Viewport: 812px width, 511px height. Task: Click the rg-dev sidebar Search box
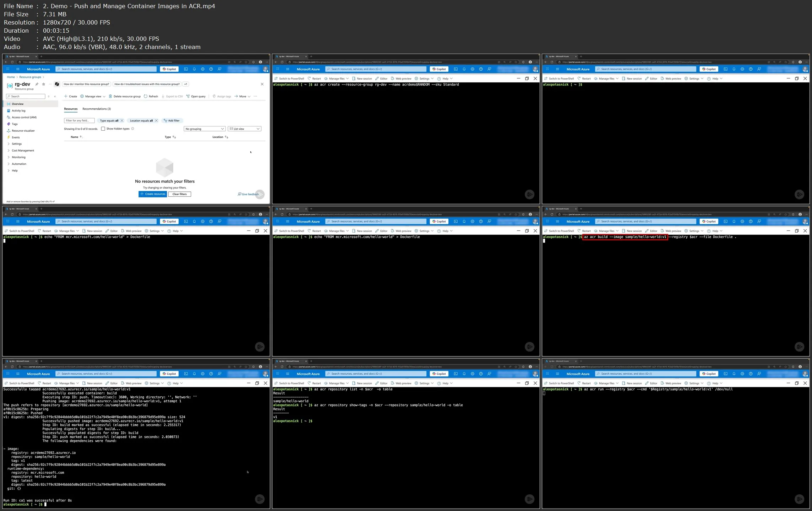click(x=26, y=97)
